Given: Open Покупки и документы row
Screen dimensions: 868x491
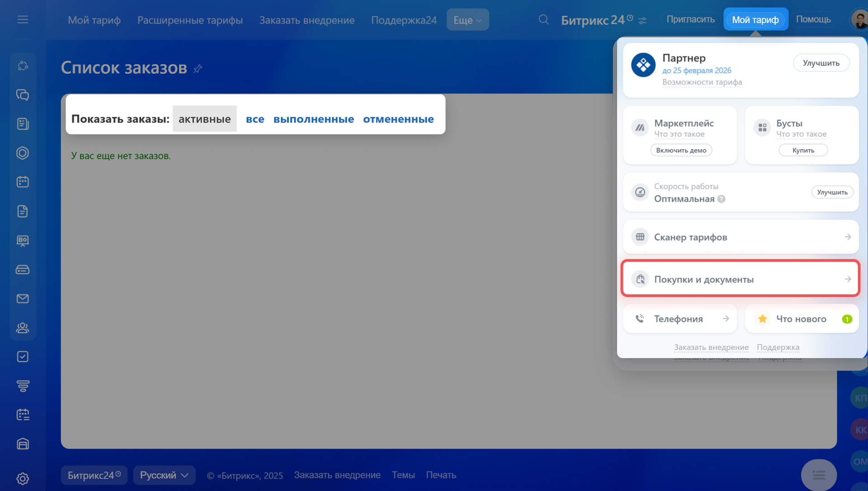Looking at the screenshot, I should 741,279.
